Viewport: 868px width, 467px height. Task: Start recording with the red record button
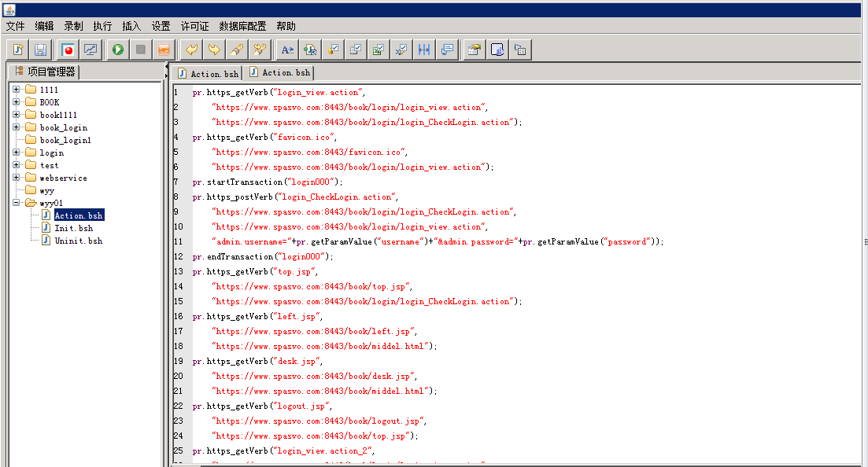pos(69,50)
